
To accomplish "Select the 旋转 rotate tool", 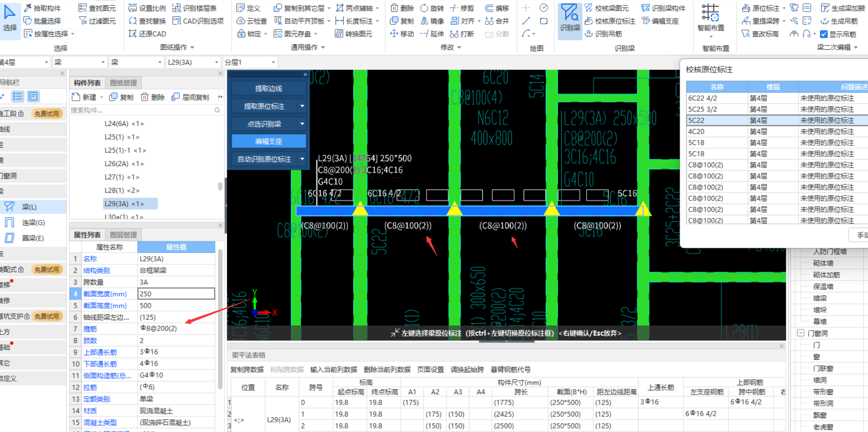I will [x=432, y=8].
